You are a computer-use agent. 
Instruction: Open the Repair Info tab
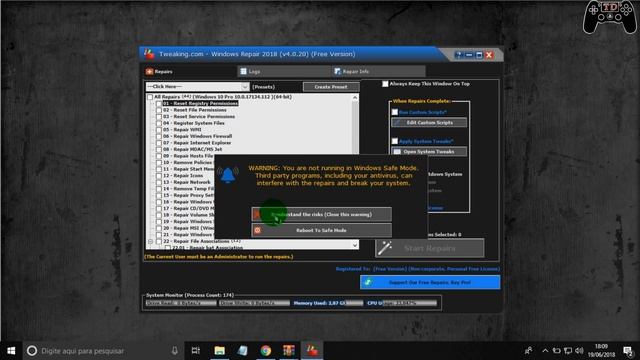coord(378,71)
